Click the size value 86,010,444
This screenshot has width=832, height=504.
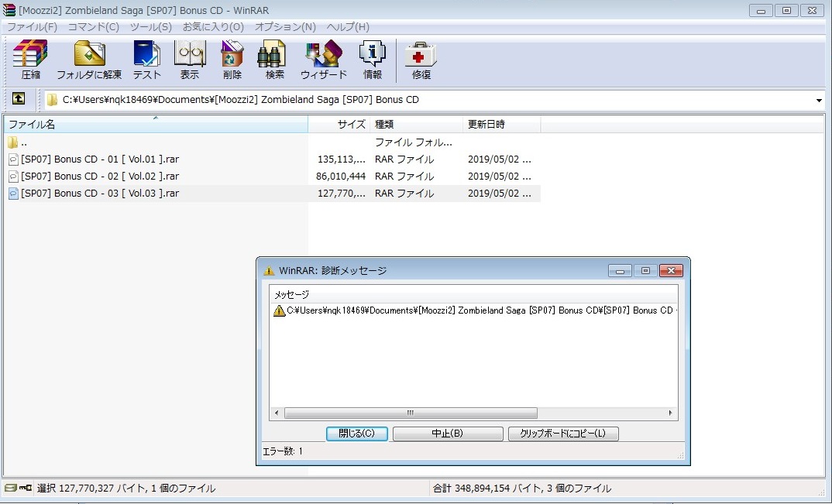pyautogui.click(x=341, y=177)
